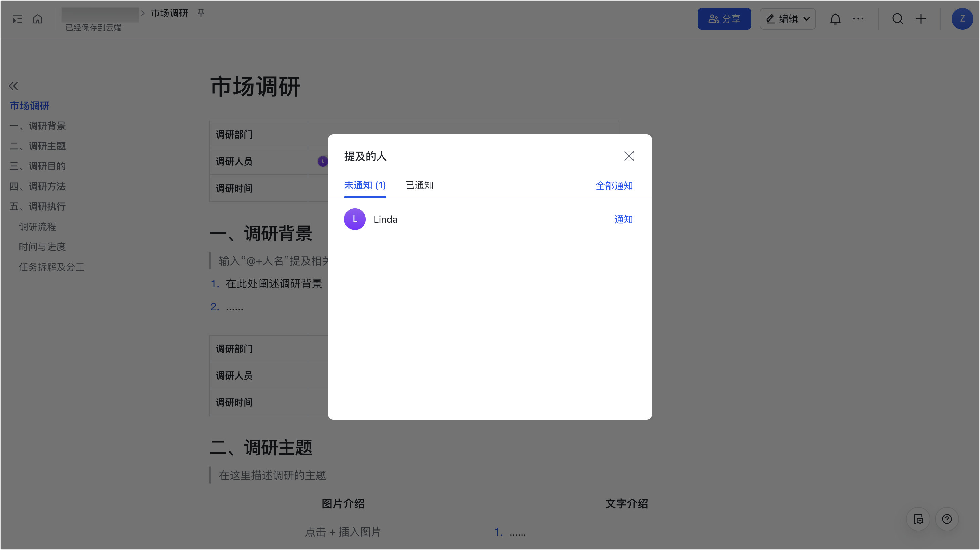980x550 pixels.
Task: Click the 输入“@+人名”提及 hint quote
Action: pos(274,261)
